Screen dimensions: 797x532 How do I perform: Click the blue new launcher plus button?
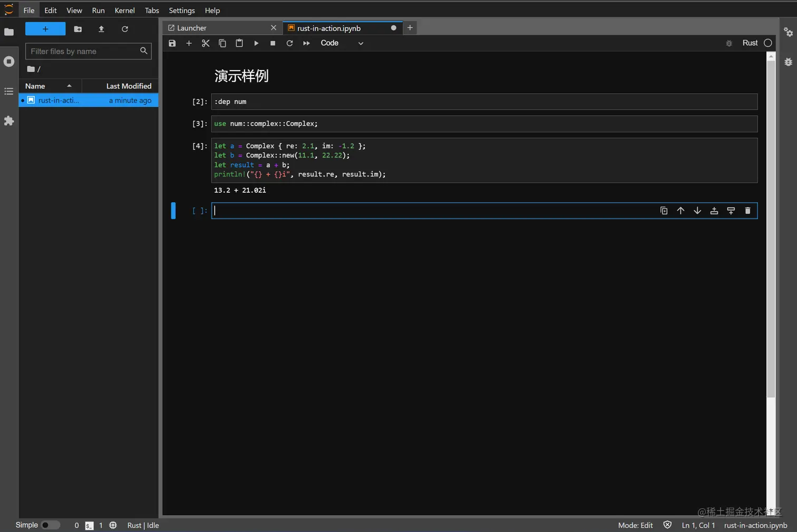45,29
